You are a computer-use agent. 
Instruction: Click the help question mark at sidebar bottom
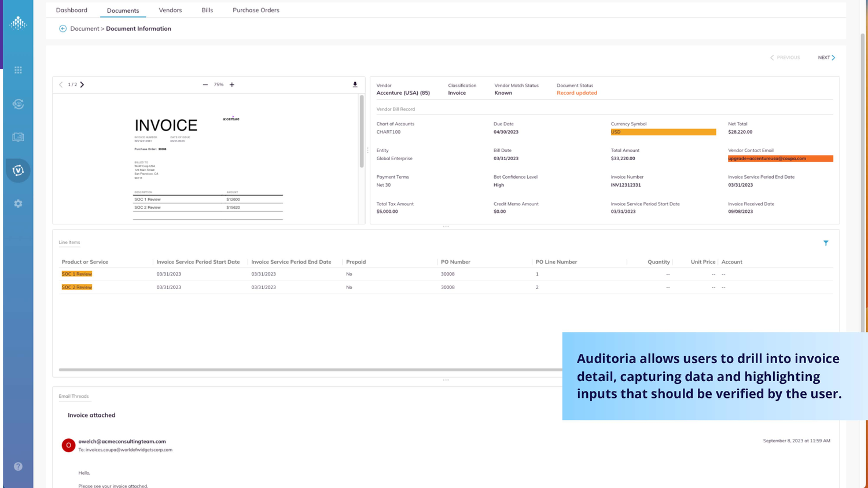click(17, 466)
